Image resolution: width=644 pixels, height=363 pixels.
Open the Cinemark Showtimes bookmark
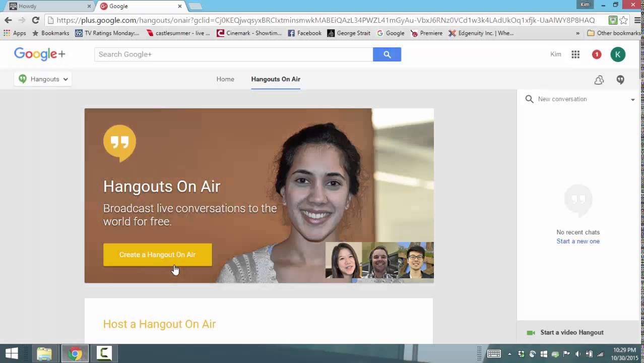click(249, 33)
